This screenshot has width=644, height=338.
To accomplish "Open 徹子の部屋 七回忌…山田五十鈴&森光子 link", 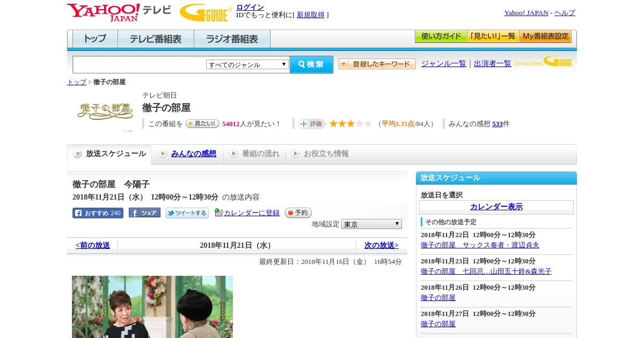I will (x=486, y=271).
